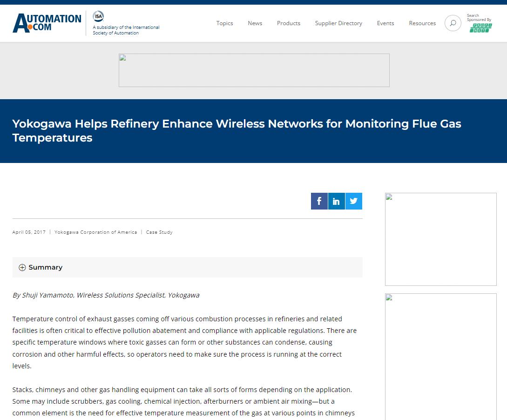Click the paragraph starting 'Stacks, chimneys and other'
Image resolution: width=507 pixels, height=420 pixels.
(x=183, y=401)
